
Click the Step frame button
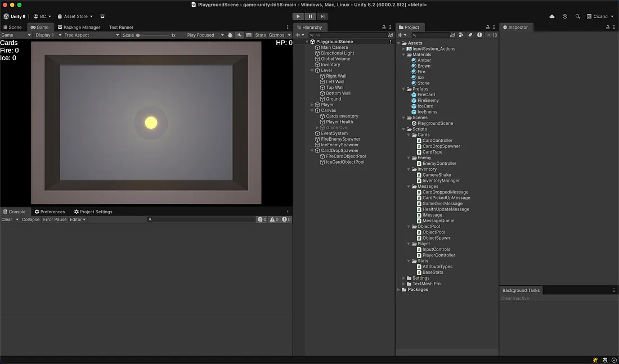322,16
